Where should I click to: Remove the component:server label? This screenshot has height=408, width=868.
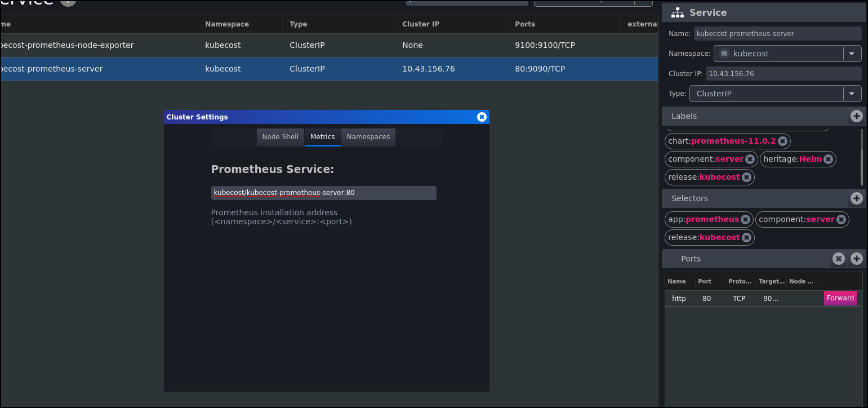(750, 159)
